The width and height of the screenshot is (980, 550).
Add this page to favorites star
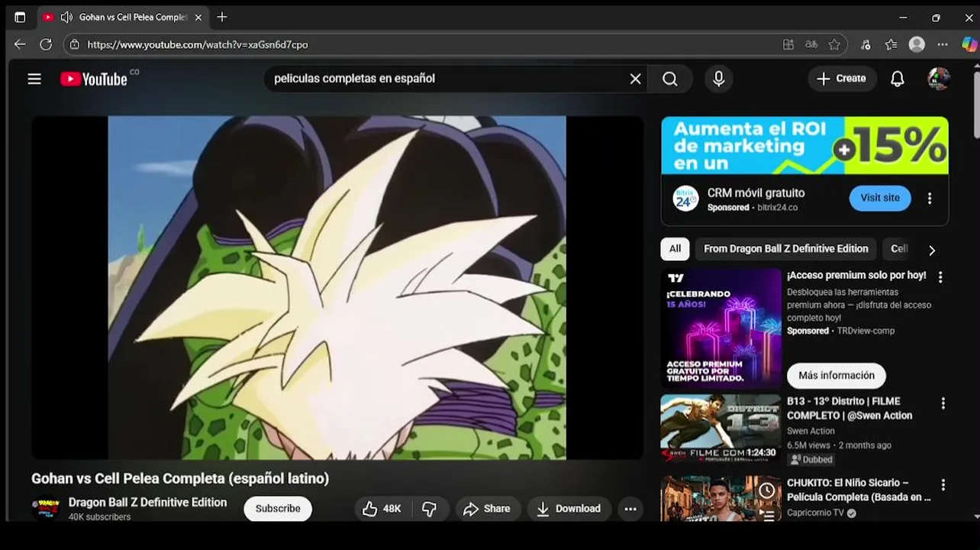(834, 44)
